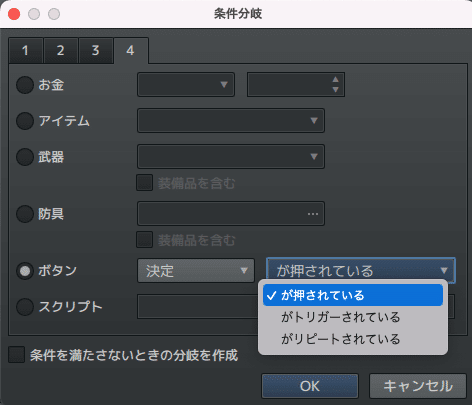Switch to tab 2
The height and width of the screenshot is (405, 472).
click(61, 51)
